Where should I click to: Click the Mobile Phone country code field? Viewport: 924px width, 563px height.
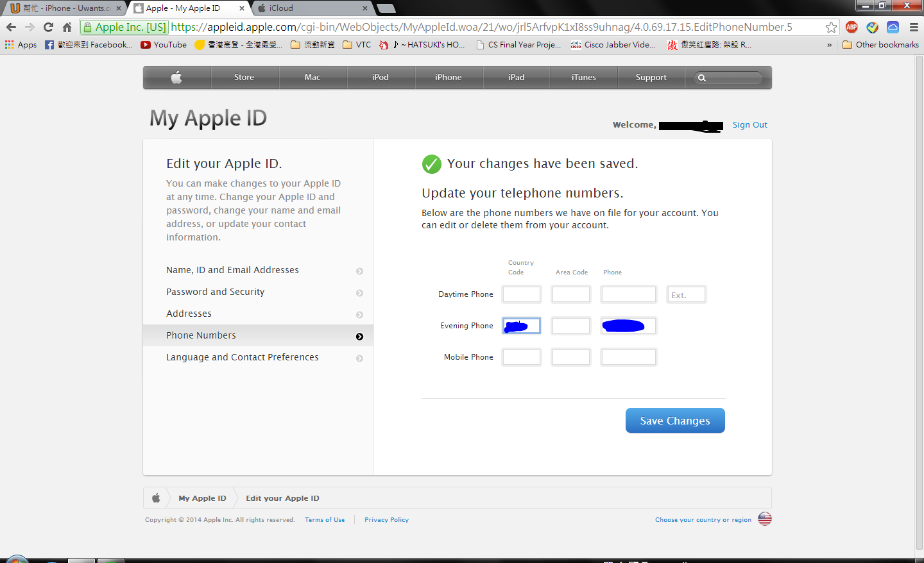point(522,357)
